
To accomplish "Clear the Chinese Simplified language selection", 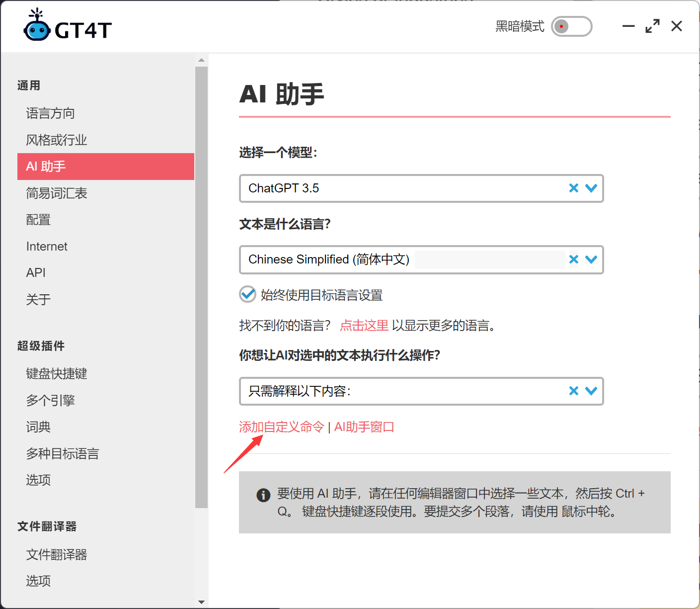I will [574, 259].
